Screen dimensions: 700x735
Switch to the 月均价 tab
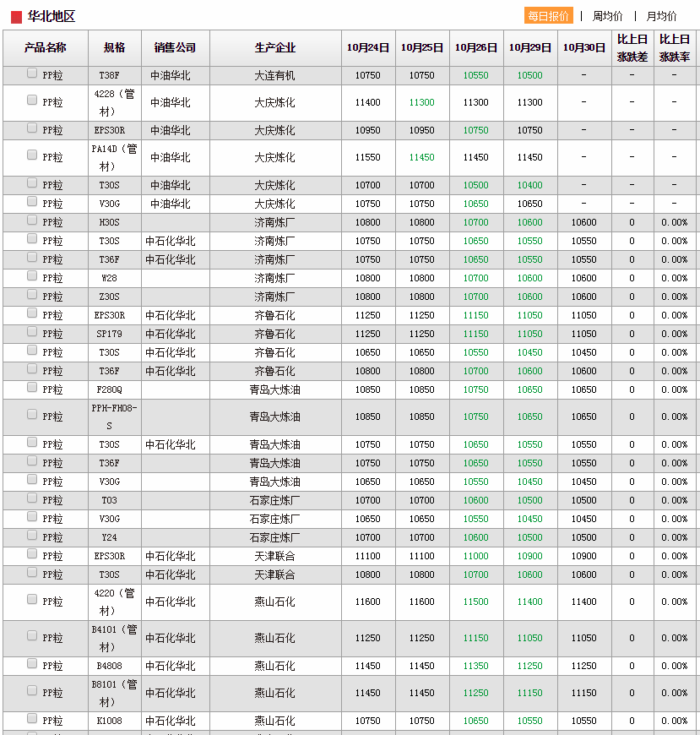[x=661, y=16]
